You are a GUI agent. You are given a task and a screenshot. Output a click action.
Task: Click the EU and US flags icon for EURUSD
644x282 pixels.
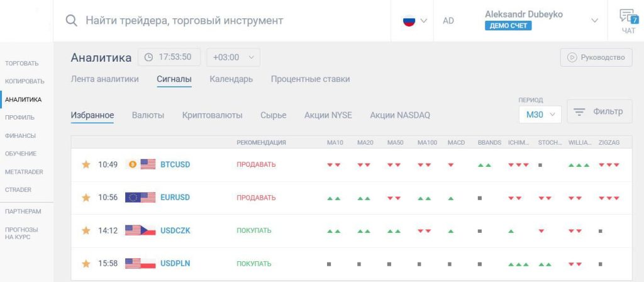click(140, 197)
